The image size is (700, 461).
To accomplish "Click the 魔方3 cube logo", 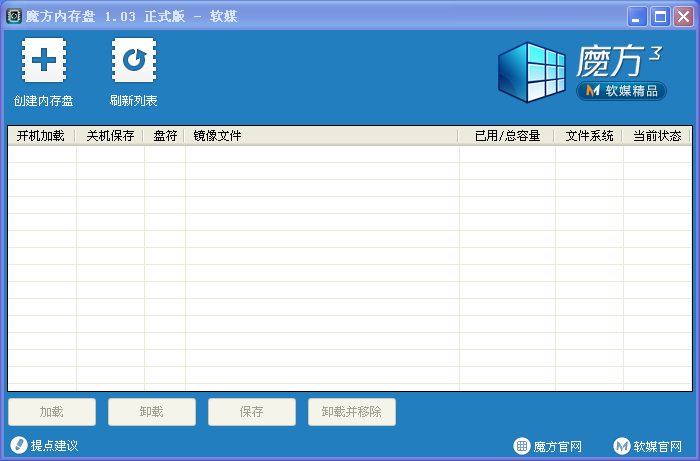I will (532, 73).
